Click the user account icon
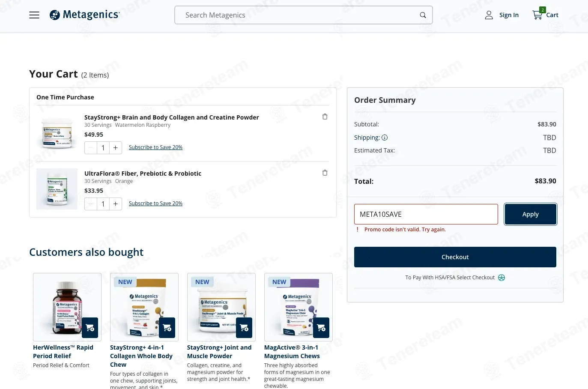This screenshot has width=588, height=389. [489, 15]
